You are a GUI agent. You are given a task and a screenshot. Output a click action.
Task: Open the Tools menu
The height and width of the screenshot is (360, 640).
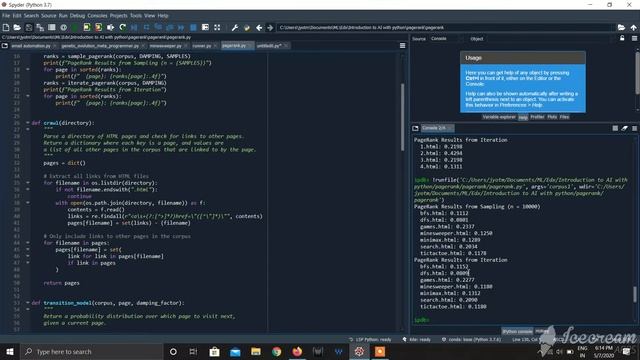pyautogui.click(x=136, y=16)
